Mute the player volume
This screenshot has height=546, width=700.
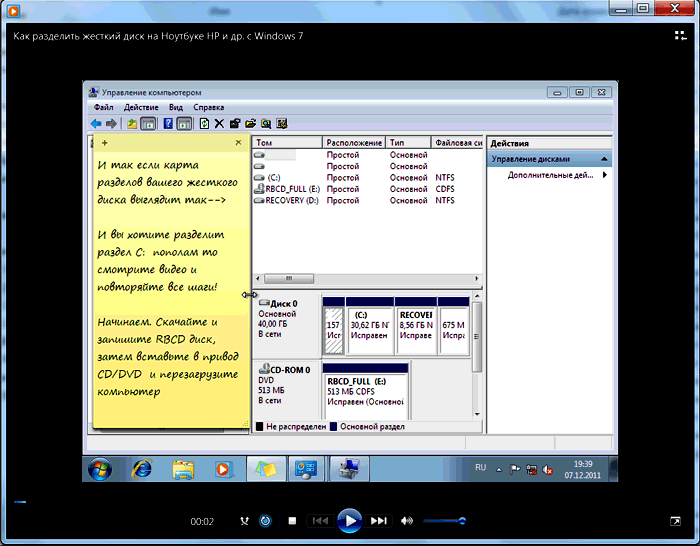(407, 521)
